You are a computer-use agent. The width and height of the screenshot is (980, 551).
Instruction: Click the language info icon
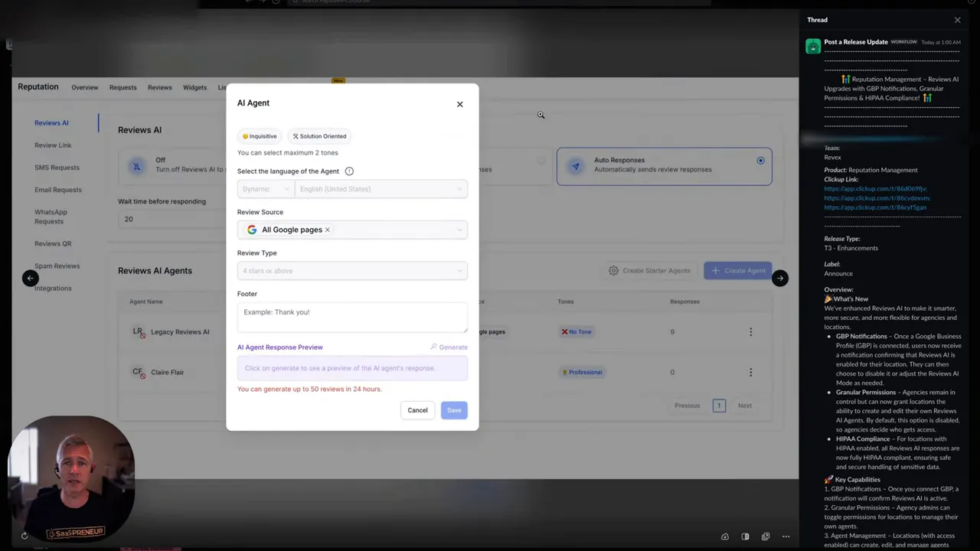tap(349, 171)
